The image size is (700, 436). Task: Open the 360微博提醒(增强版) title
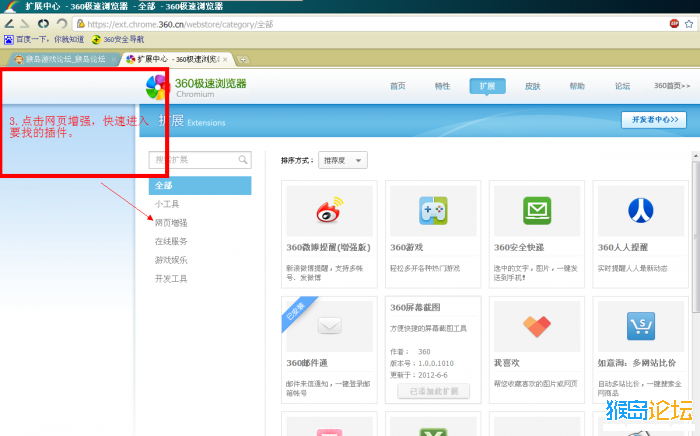pos(329,247)
